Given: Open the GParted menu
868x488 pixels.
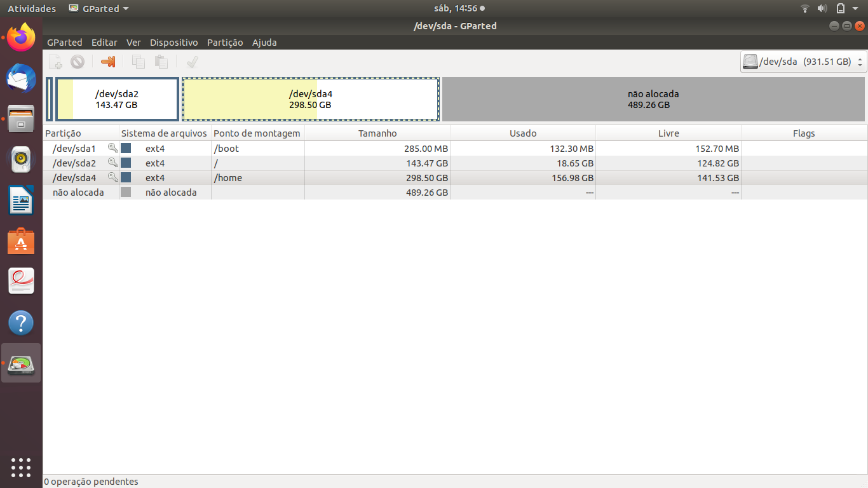Looking at the screenshot, I should point(65,43).
